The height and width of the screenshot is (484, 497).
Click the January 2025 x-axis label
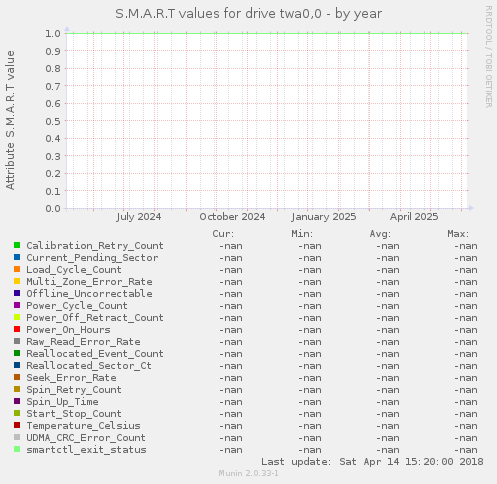click(324, 217)
